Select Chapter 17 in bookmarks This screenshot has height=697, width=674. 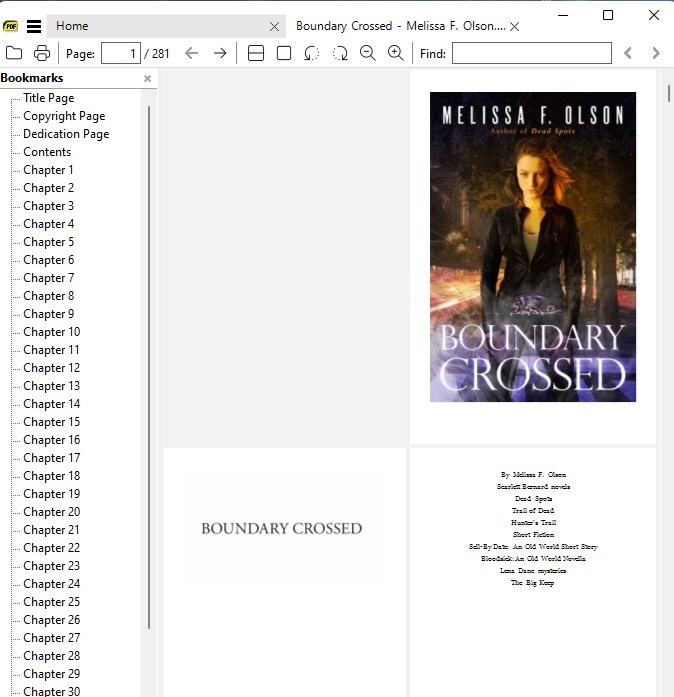pyautogui.click(x=52, y=458)
